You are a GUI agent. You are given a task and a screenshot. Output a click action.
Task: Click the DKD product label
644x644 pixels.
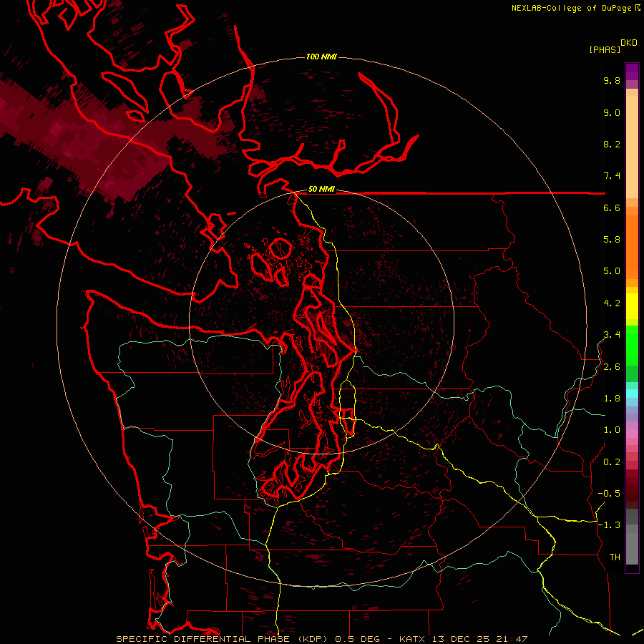[x=629, y=43]
